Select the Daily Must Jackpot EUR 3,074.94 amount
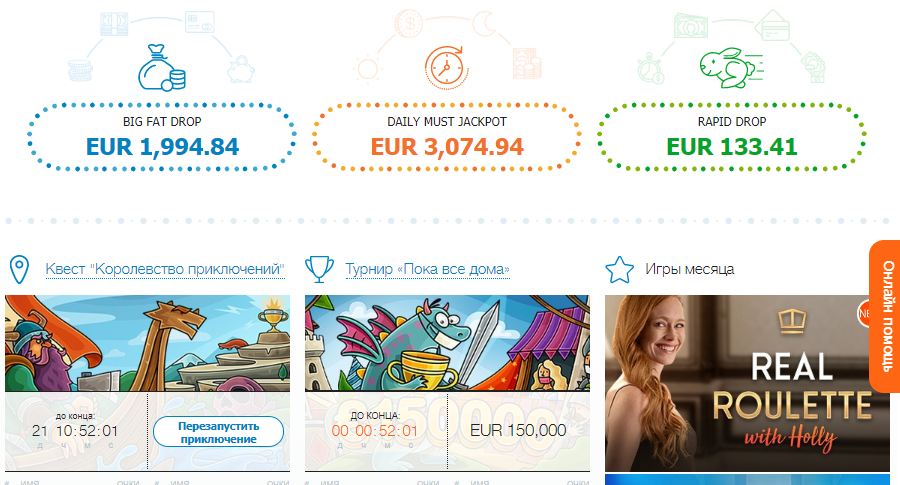900x485 pixels. click(x=447, y=147)
